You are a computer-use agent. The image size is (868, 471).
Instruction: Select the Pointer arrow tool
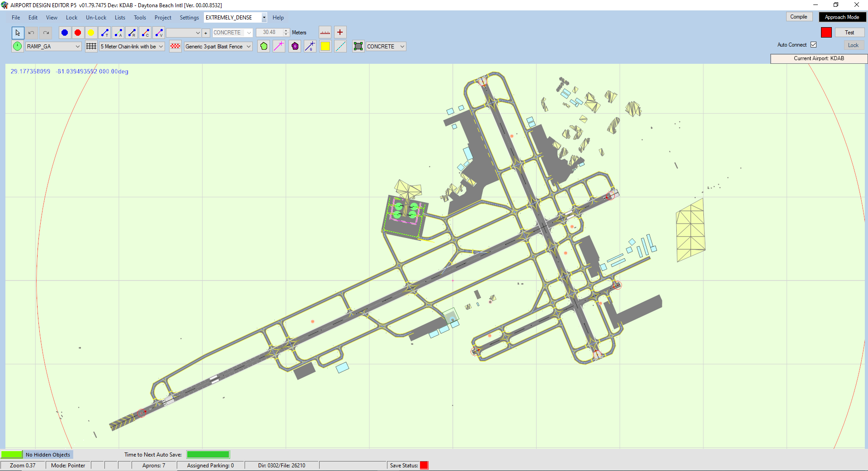tap(18, 33)
